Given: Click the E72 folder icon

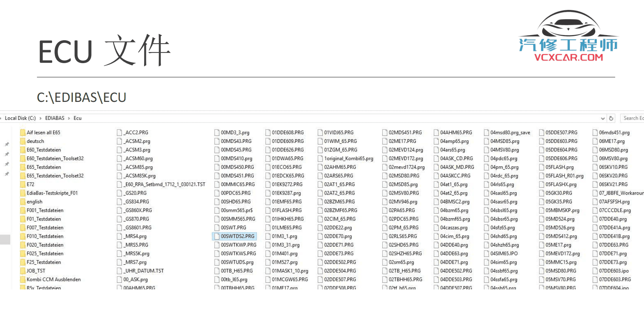Looking at the screenshot, I should (x=23, y=185).
